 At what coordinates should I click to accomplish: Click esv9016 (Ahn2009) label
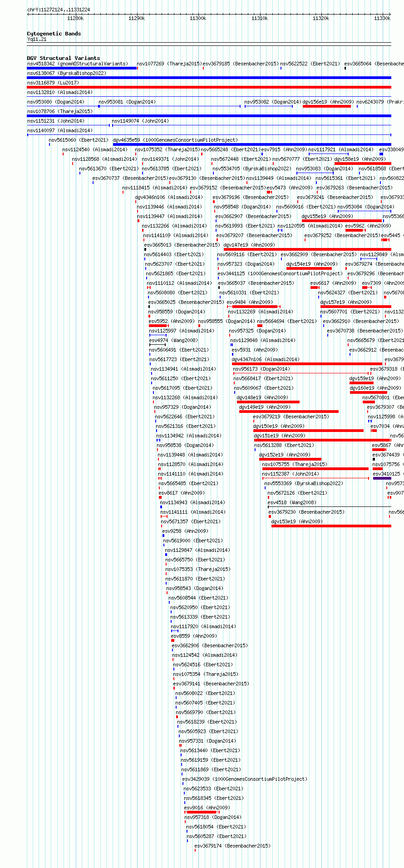(207, 808)
